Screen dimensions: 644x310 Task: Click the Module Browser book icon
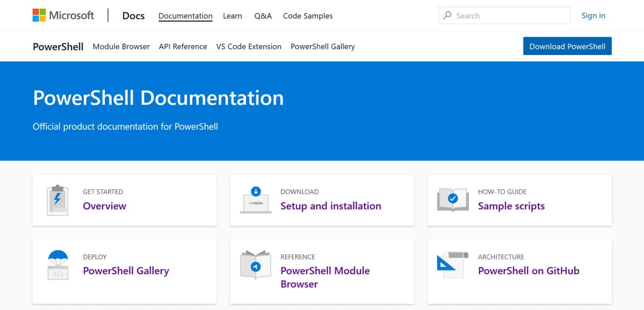coord(255,265)
